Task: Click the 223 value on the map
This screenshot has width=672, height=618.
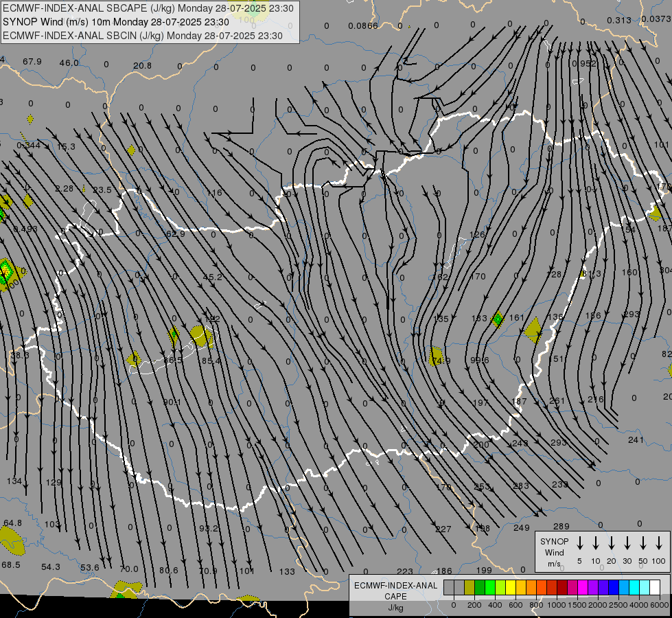Action: coord(404,572)
